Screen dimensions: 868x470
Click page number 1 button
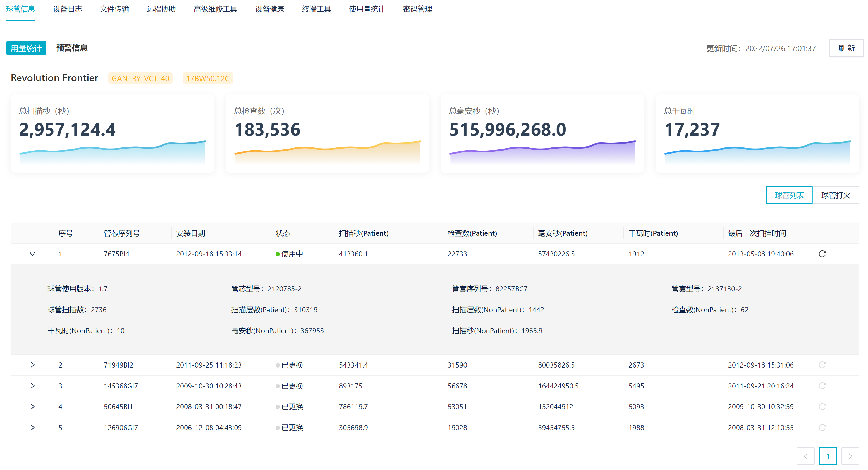tap(828, 456)
